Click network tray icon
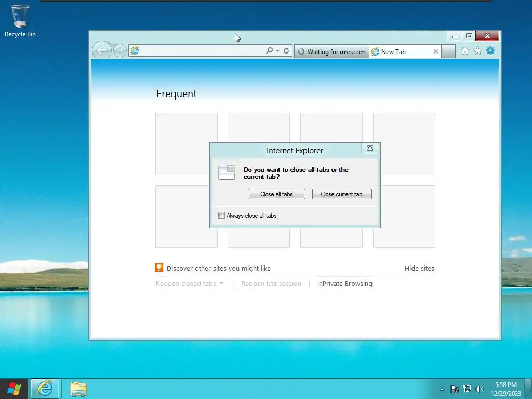The height and width of the screenshot is (399, 532). click(x=467, y=389)
